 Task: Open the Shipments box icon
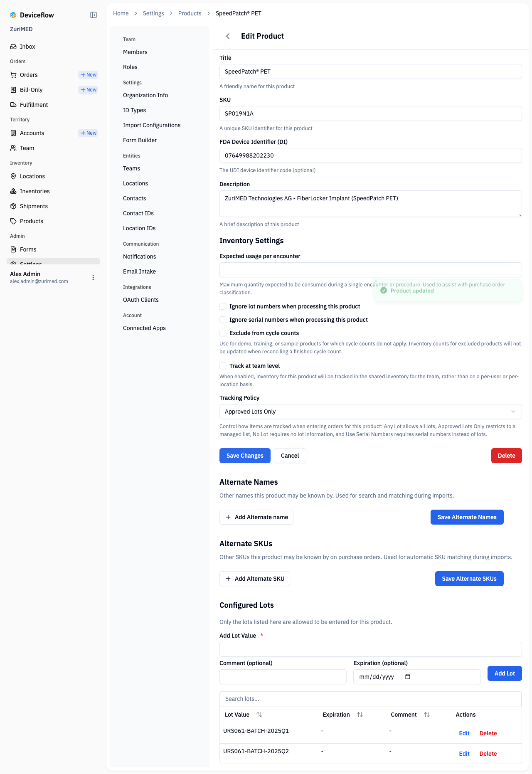[13, 206]
